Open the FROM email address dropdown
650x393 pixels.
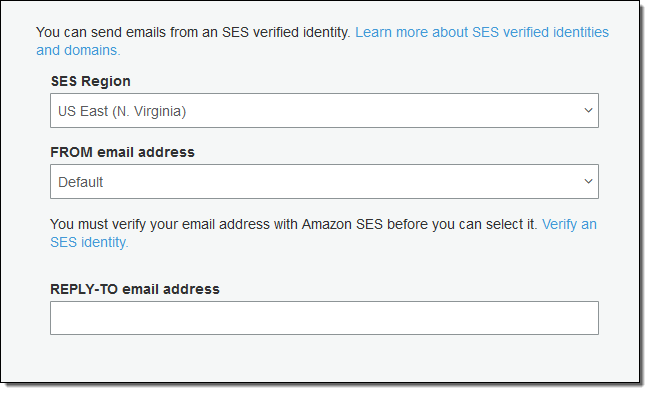click(x=324, y=182)
